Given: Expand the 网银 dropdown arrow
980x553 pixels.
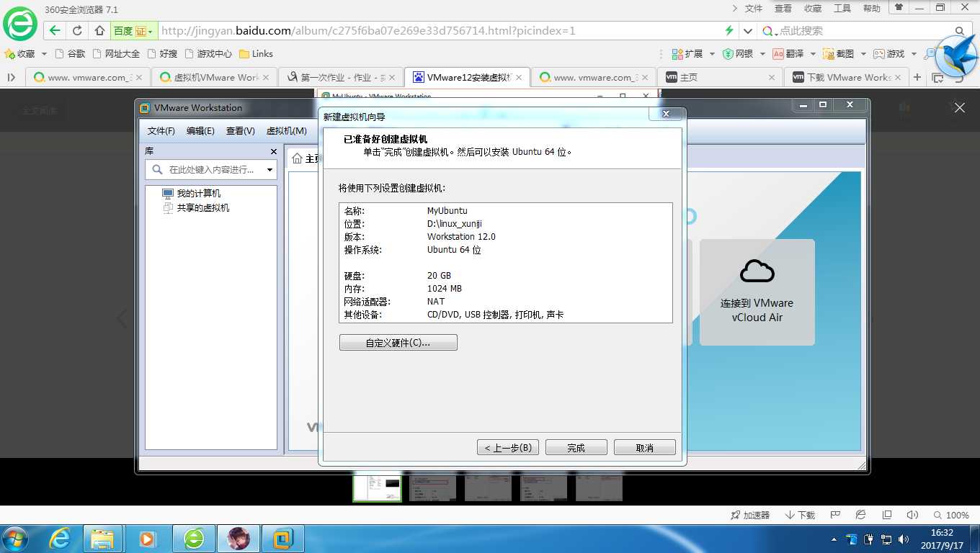Looking at the screenshot, I should point(762,54).
